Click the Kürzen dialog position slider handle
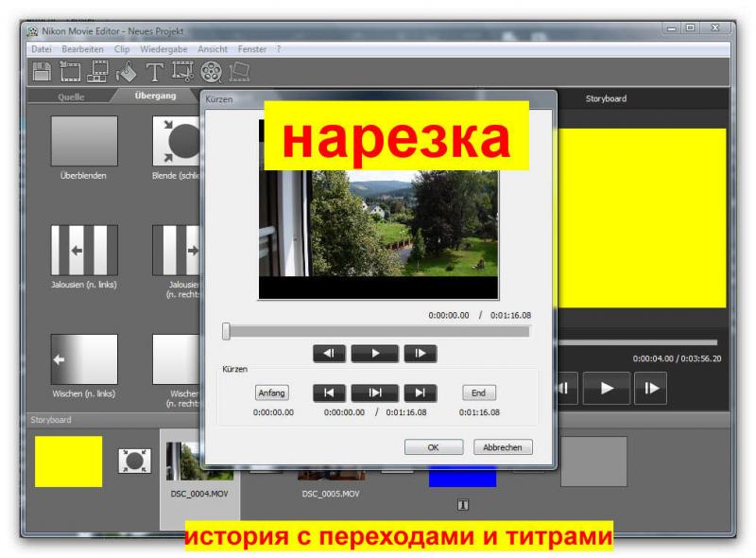756x558 pixels. [226, 332]
